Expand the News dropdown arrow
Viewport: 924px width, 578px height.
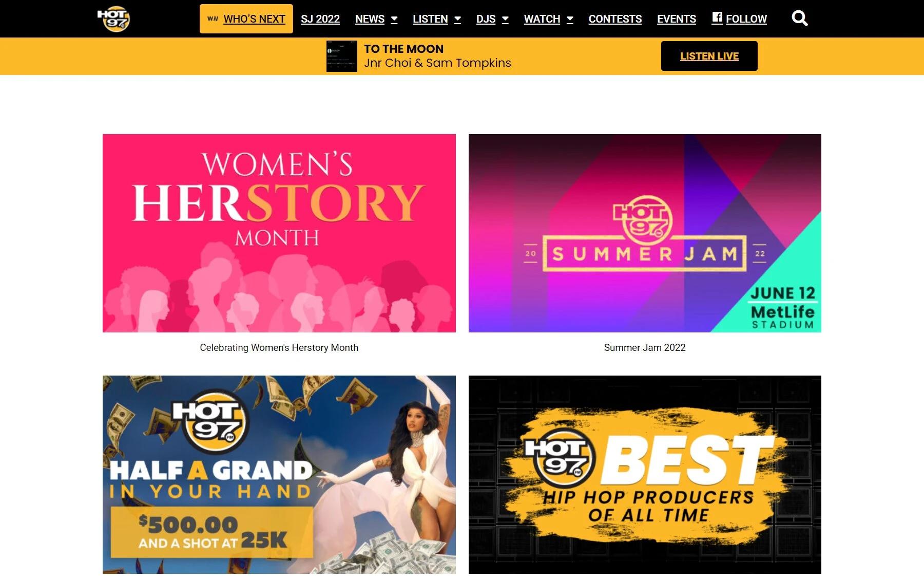(x=394, y=20)
